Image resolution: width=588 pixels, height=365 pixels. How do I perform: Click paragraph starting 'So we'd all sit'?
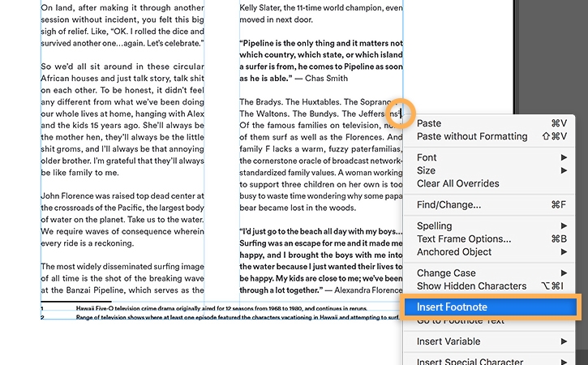(x=122, y=119)
